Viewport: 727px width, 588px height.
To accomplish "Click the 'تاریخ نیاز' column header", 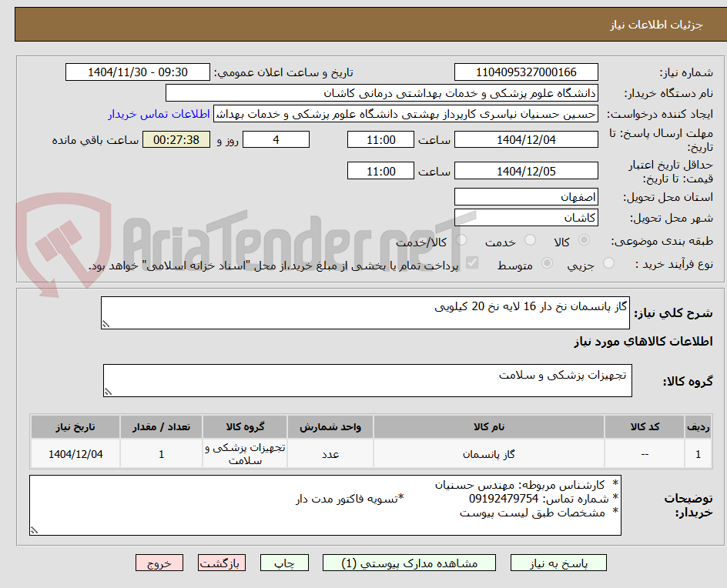I will pos(75,426).
